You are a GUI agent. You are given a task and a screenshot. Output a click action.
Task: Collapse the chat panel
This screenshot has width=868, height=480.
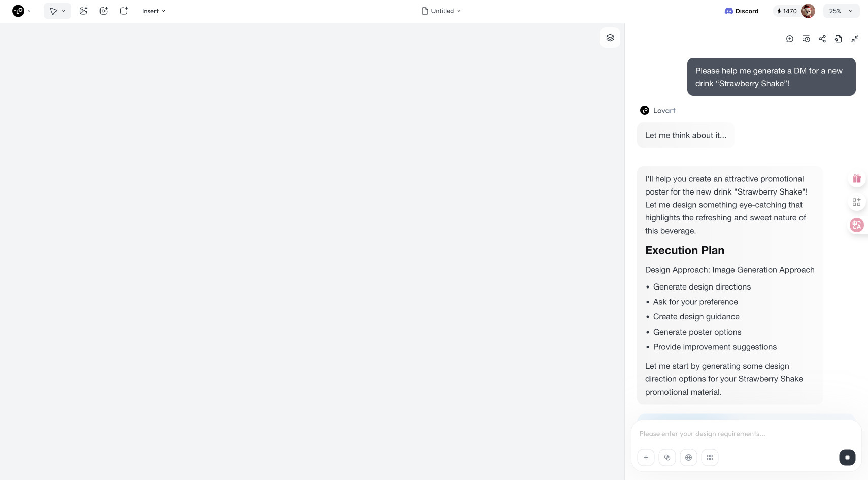tap(855, 39)
